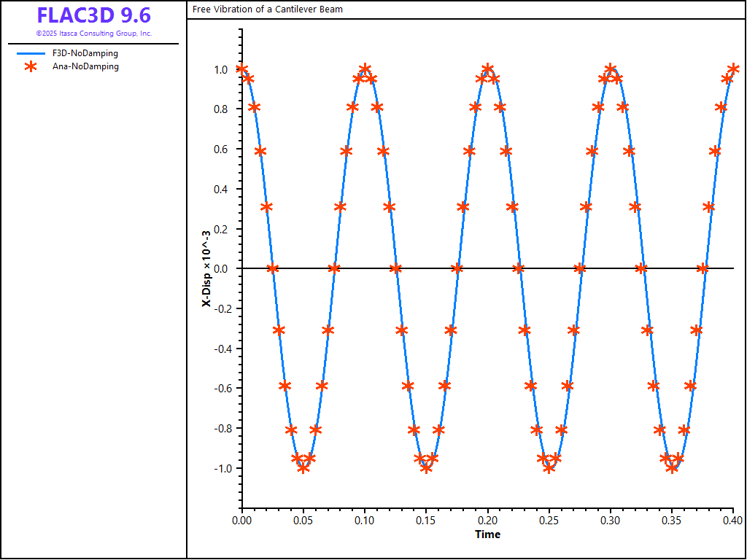Screen dimensions: 747x560
Task: Select the Ana-NoDamping legend label
Action: 85,66
